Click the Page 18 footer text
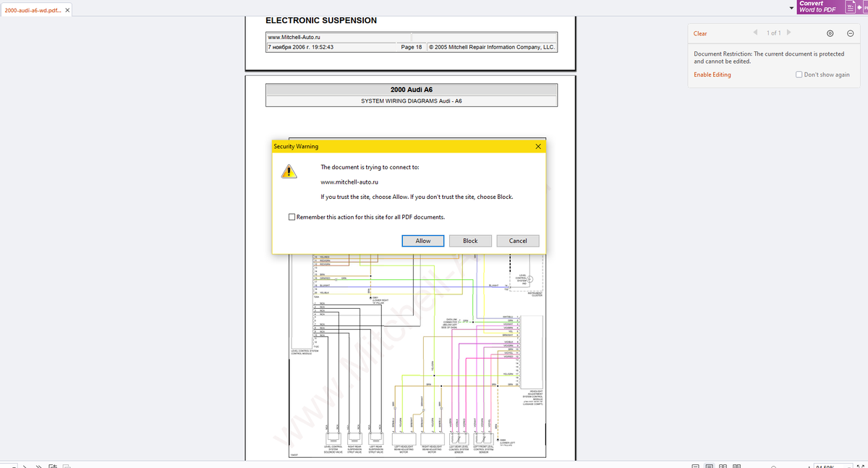 click(412, 47)
